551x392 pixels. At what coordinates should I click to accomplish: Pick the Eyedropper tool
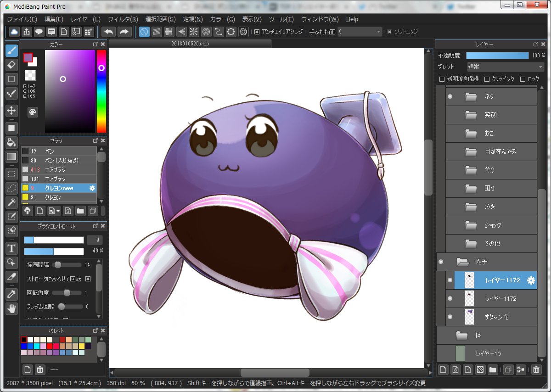[x=11, y=295]
